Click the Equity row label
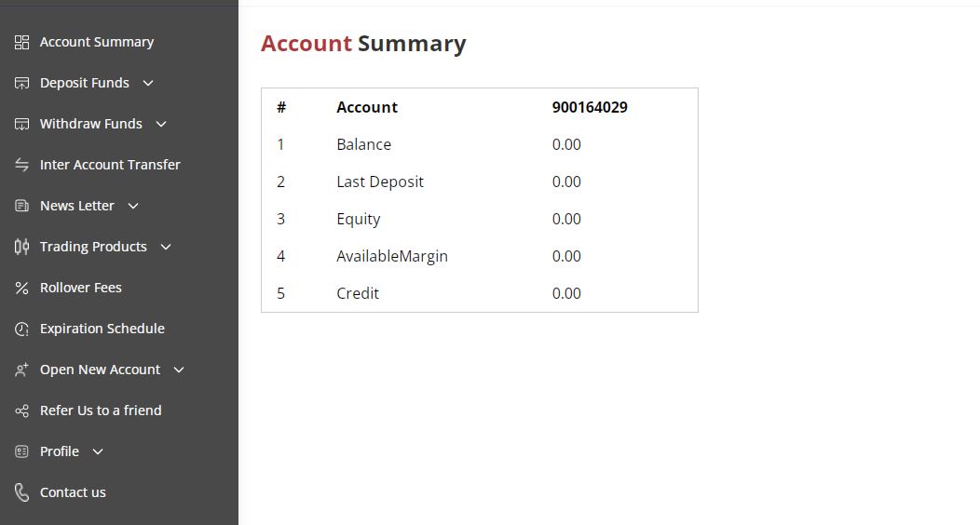Screen dimensions: 980x525 [358, 219]
